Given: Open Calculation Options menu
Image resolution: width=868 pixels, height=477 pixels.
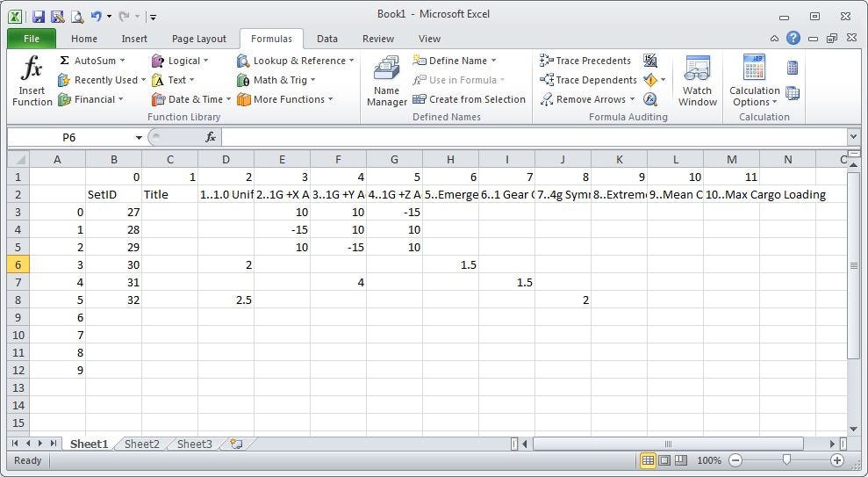Looking at the screenshot, I should [754, 81].
